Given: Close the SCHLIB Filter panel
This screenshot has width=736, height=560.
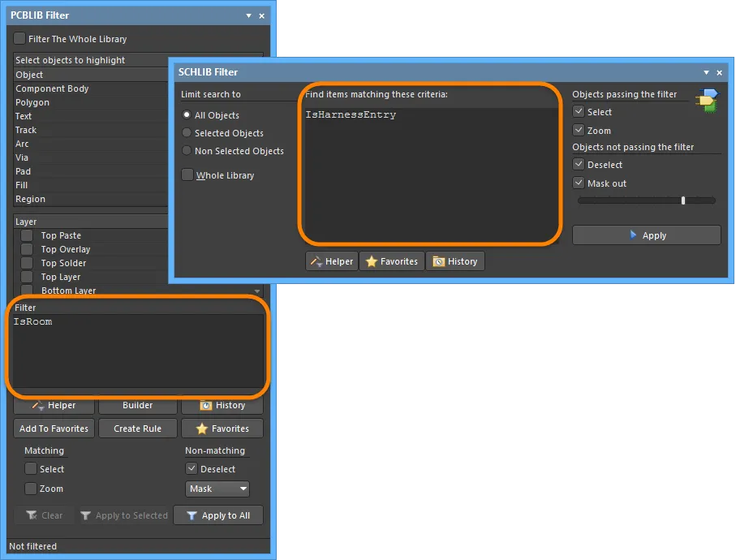Looking at the screenshot, I should [x=720, y=73].
